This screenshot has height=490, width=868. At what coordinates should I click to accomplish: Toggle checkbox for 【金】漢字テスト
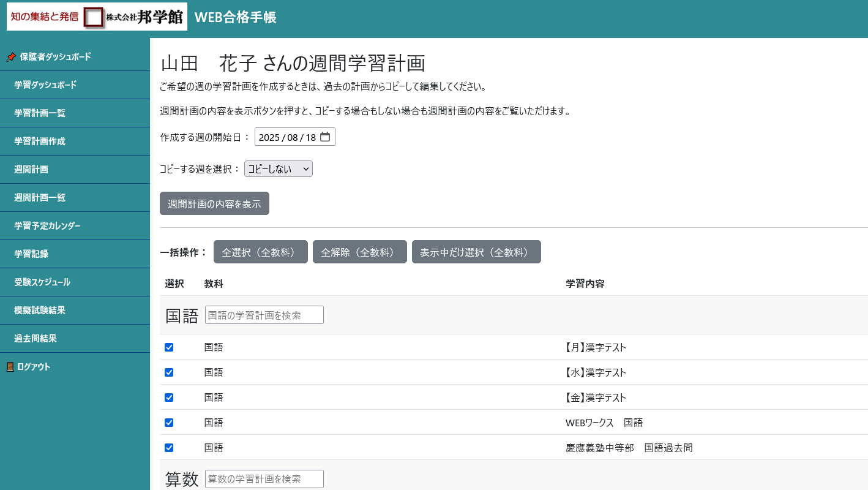(169, 398)
